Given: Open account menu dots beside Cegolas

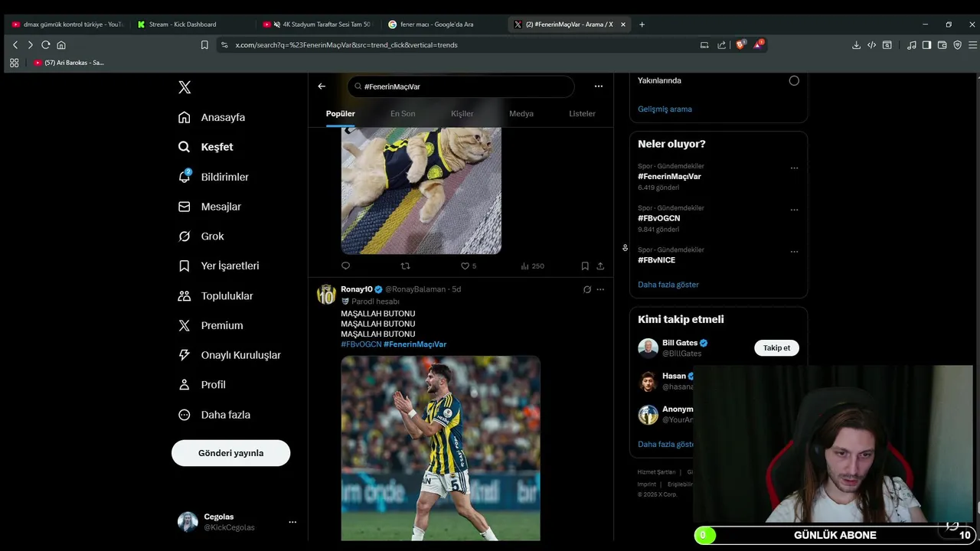Looking at the screenshot, I should click(292, 522).
